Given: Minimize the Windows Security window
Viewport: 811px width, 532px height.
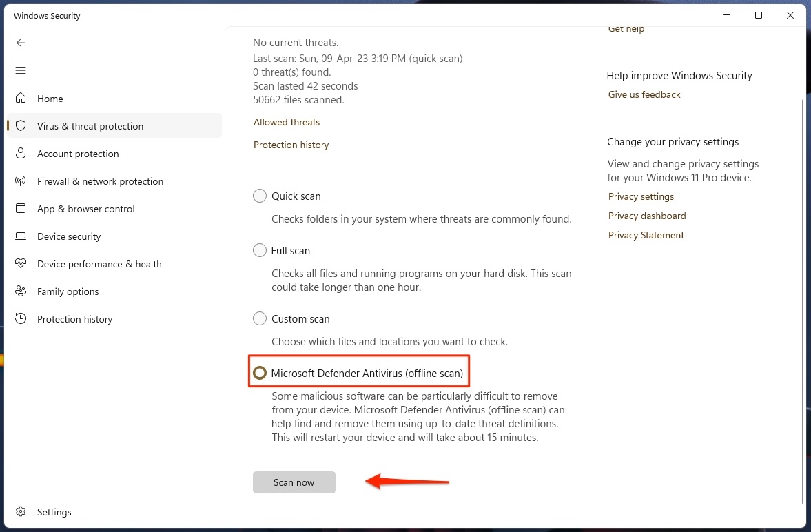Looking at the screenshot, I should point(727,15).
